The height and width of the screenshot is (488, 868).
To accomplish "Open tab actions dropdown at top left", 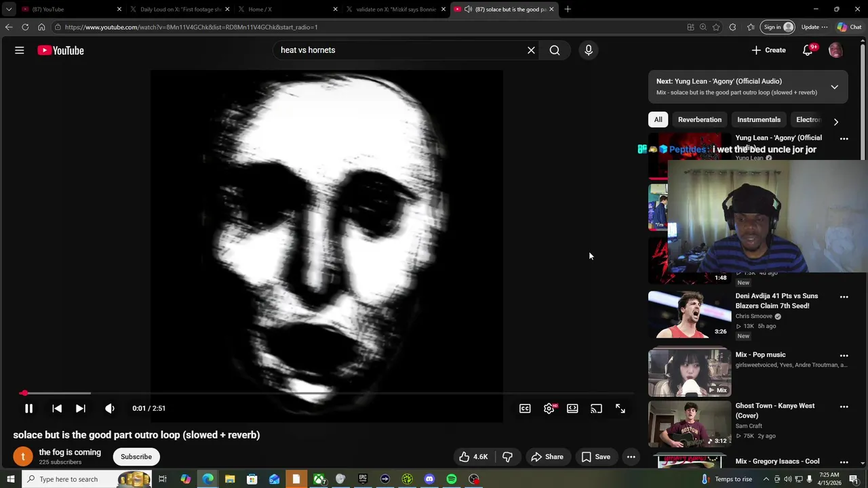I will 9,9.
